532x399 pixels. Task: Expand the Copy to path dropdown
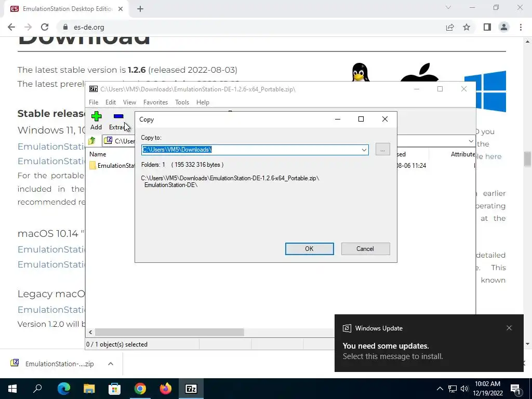point(364,150)
